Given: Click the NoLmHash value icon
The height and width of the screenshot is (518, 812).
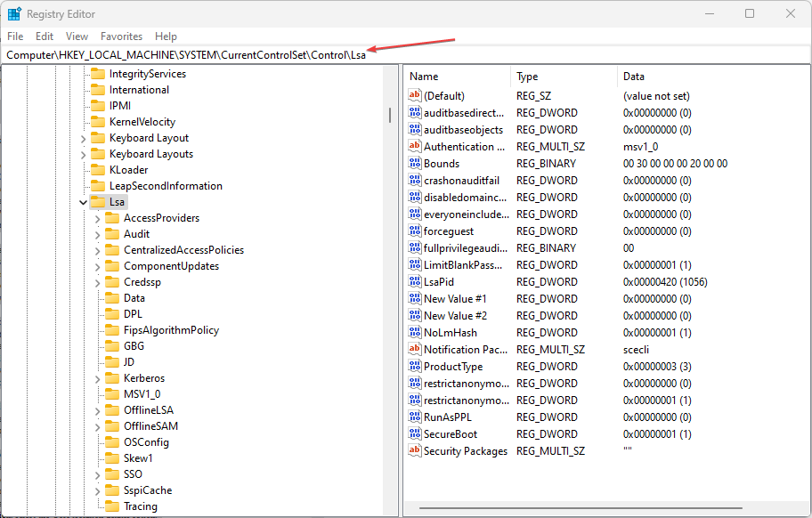Looking at the screenshot, I should pyautogui.click(x=414, y=332).
